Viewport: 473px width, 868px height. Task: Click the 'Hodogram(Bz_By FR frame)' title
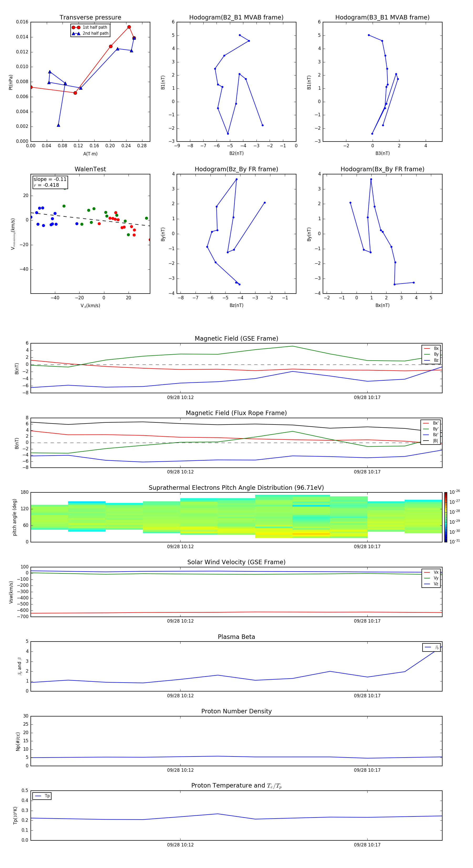click(236, 169)
